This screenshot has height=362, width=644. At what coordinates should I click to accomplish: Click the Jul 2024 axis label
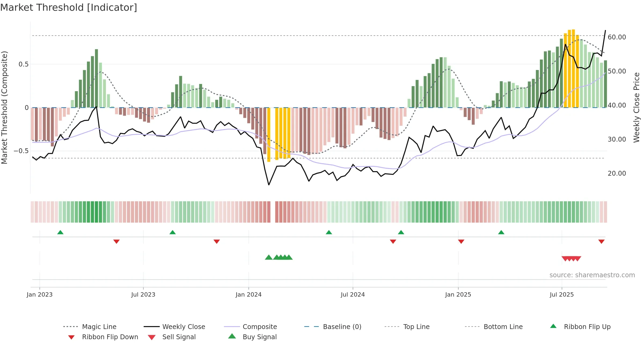(353, 294)
